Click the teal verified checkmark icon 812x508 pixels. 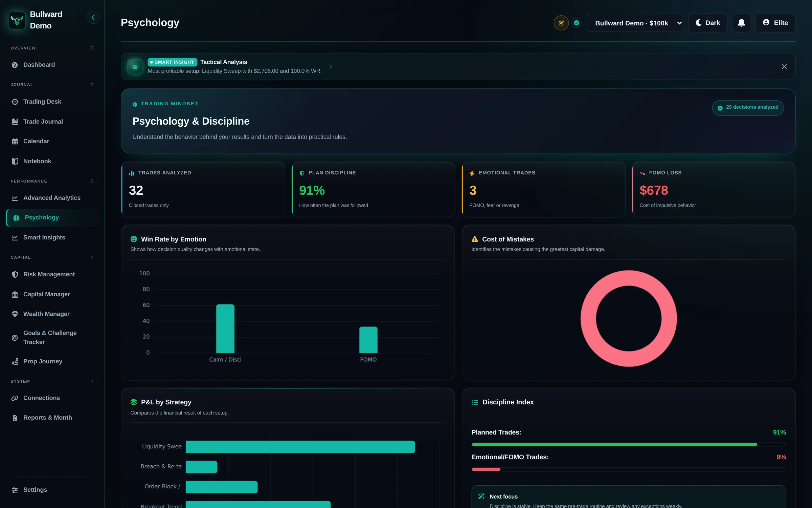click(577, 23)
